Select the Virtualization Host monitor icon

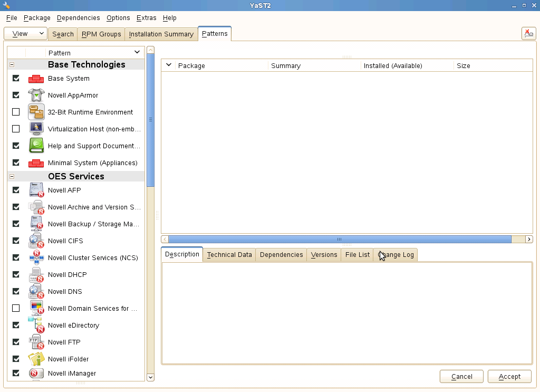coord(36,129)
